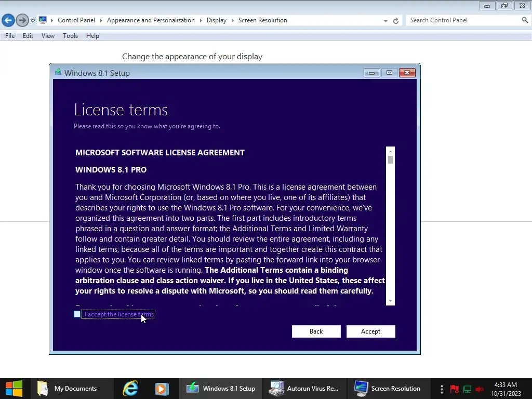Click the license scrollbar thumb
Screen dimensions: 532x399
(390, 159)
